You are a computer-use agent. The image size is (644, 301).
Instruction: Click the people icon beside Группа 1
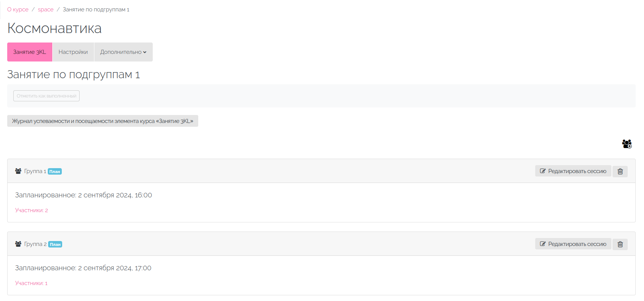(x=18, y=171)
